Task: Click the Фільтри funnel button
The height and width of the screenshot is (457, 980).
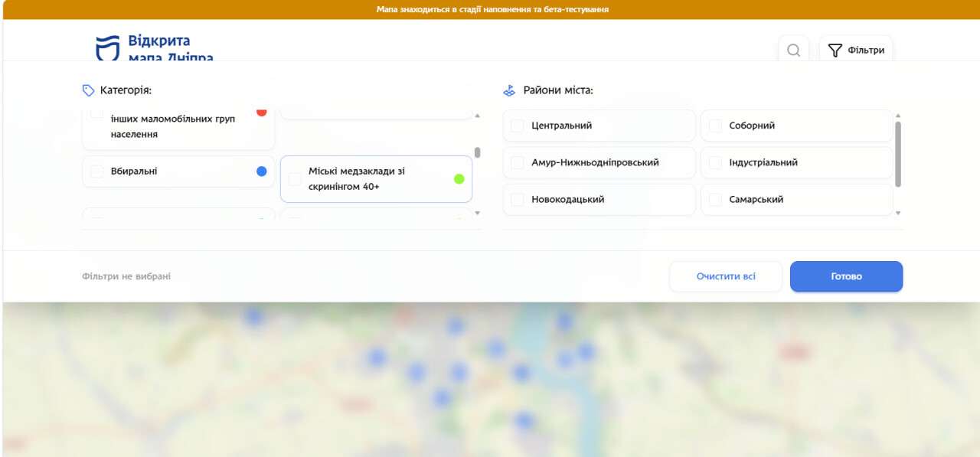Action: click(856, 50)
